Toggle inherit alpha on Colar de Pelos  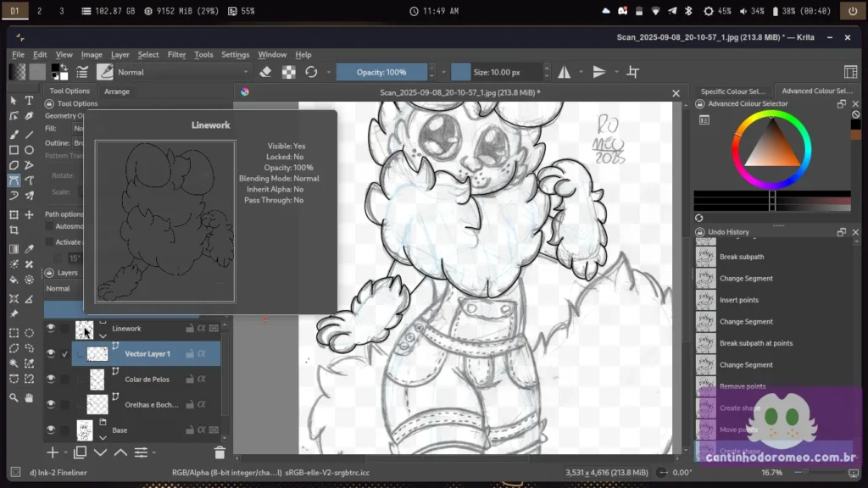tap(202, 379)
